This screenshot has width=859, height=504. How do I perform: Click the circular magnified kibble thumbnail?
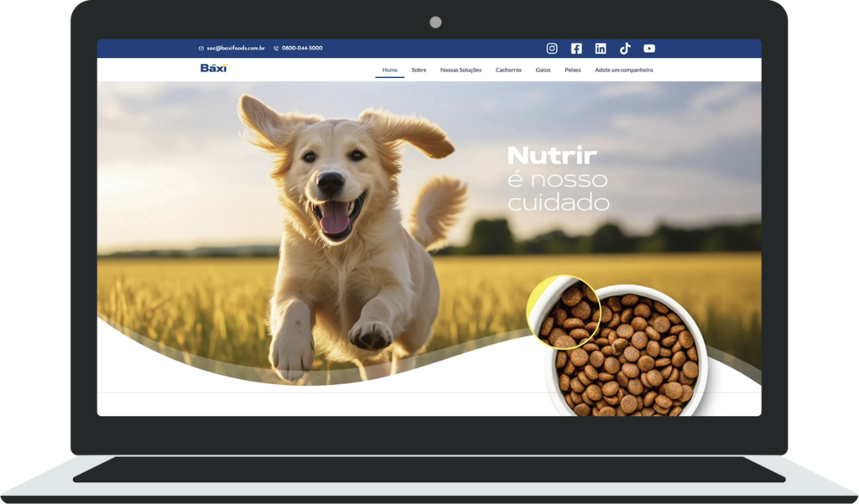[563, 312]
